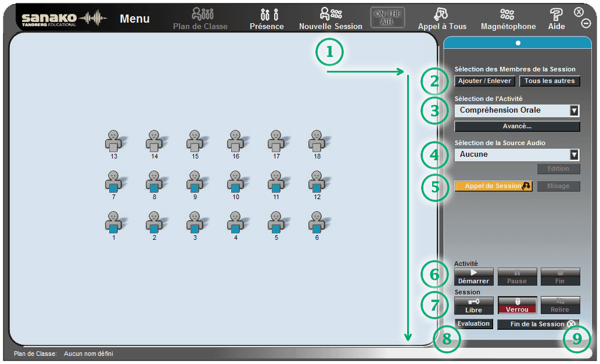The image size is (600, 364).
Task: End session with Fin de la Session
Action: [x=538, y=324]
